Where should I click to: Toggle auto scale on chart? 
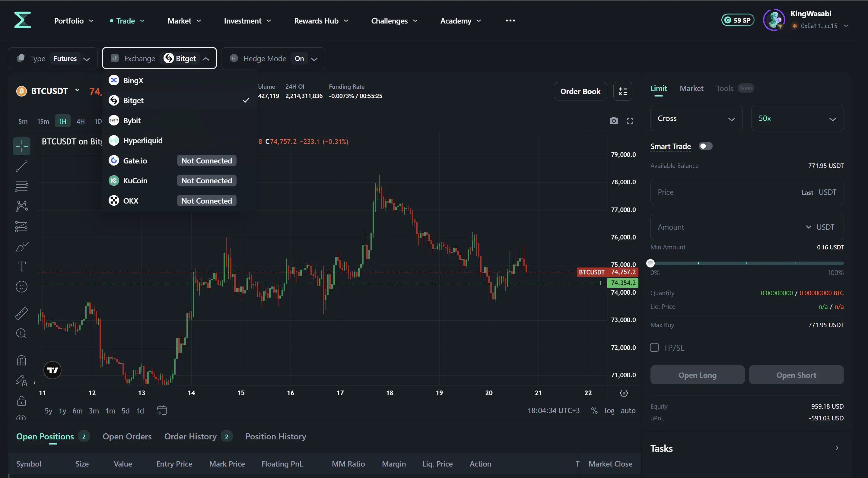click(628, 411)
